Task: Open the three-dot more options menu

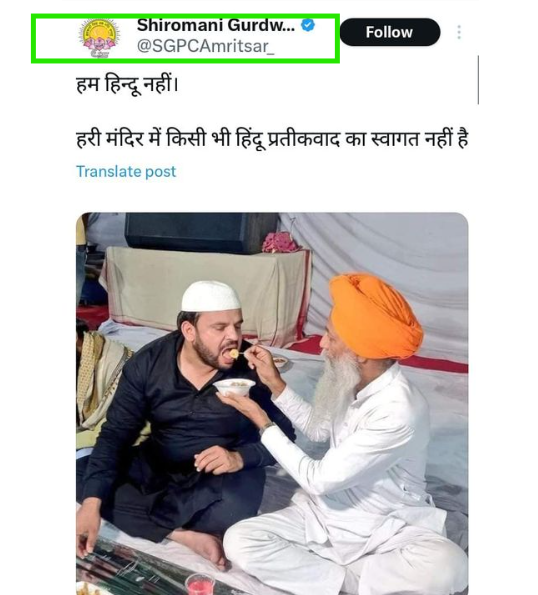Action: (459, 32)
